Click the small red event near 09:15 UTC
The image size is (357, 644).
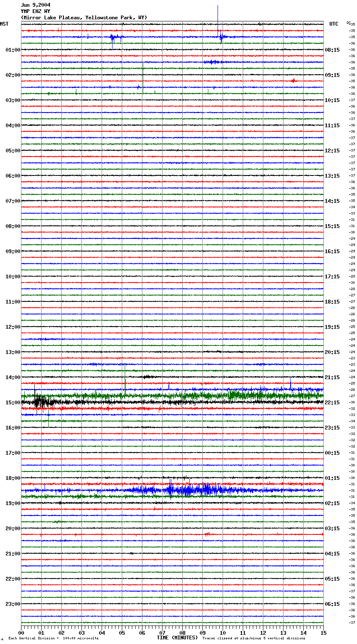pos(293,81)
